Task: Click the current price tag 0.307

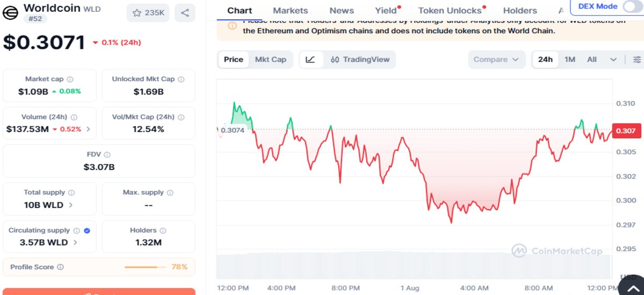Action: coord(626,131)
